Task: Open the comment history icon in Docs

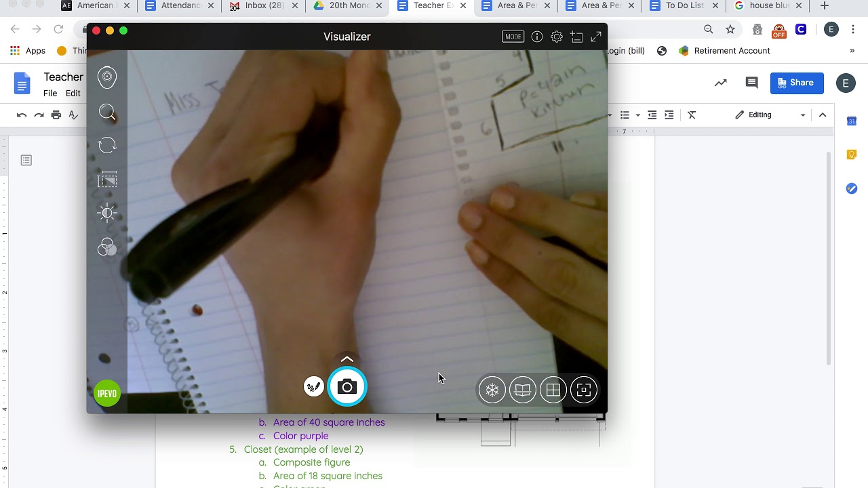Action: (751, 83)
